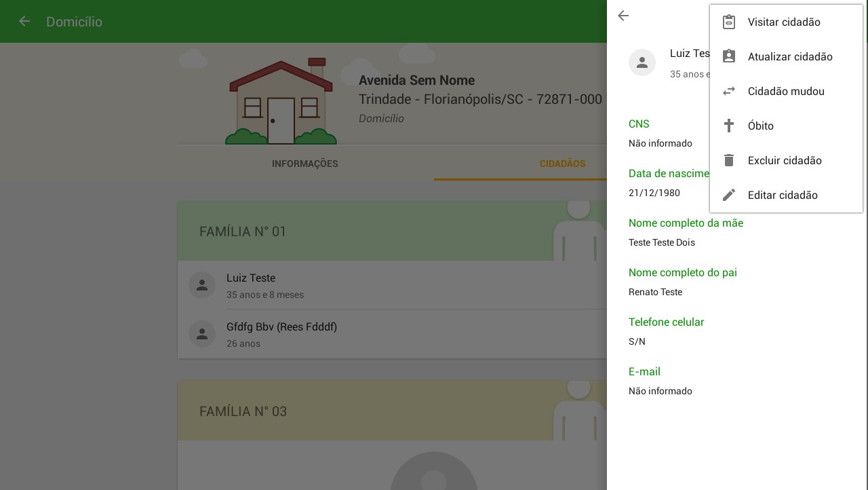Choose Editar cidadão menu entry
Screen dimensions: 868x490
[x=786, y=195]
